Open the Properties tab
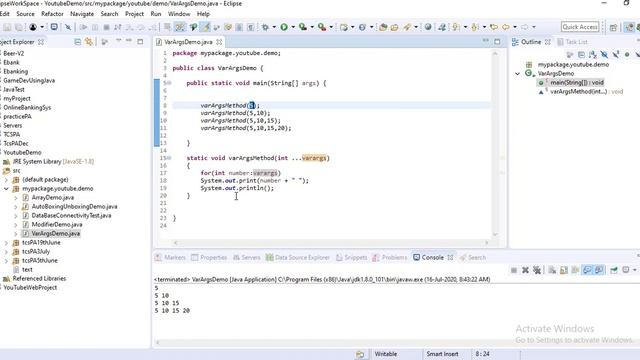Image resolution: width=640 pixels, height=360 pixels. click(209, 258)
